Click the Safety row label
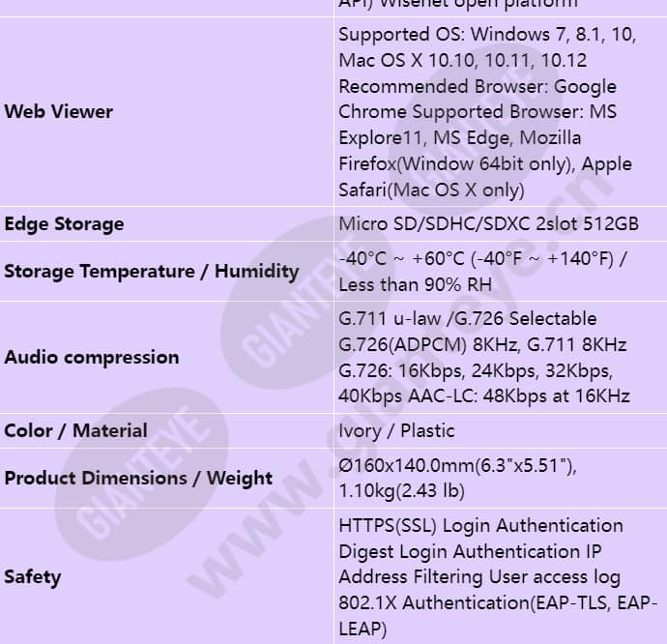667x644 pixels. tap(32, 576)
